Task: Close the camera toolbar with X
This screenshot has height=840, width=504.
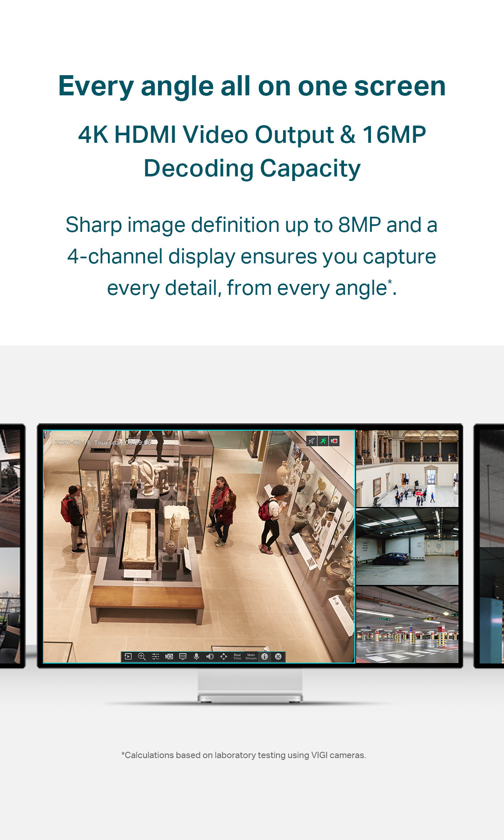Action: tap(278, 656)
